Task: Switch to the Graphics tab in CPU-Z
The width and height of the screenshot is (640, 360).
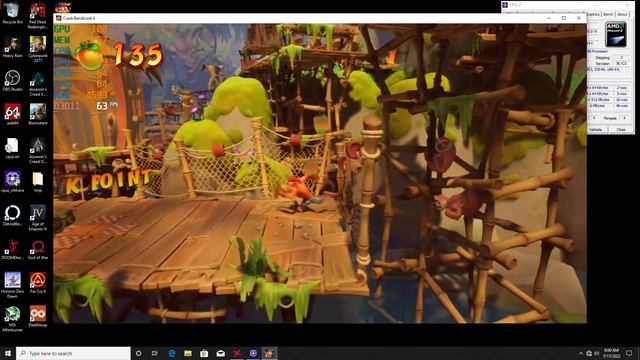Action: click(593, 14)
